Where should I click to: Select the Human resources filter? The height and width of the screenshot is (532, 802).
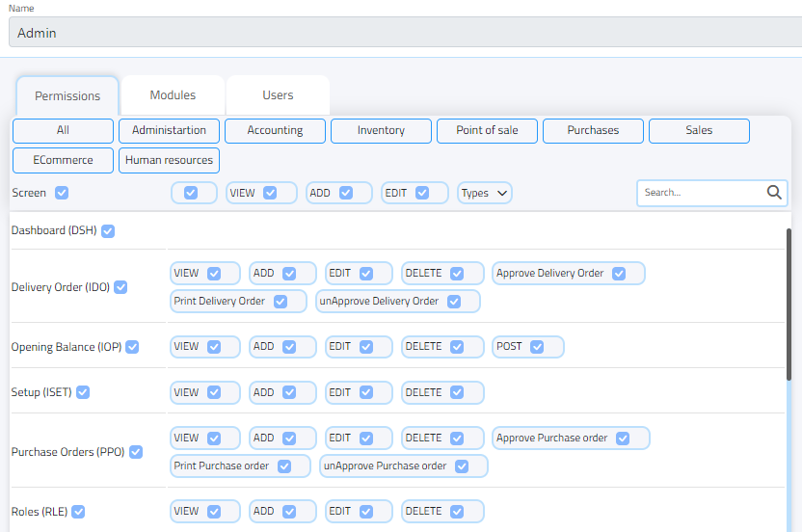(169, 160)
